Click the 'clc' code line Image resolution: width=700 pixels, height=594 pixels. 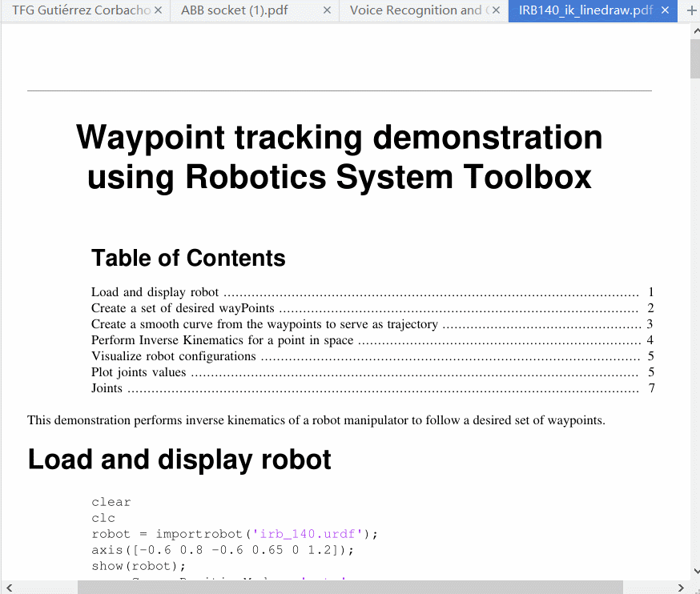(x=103, y=518)
